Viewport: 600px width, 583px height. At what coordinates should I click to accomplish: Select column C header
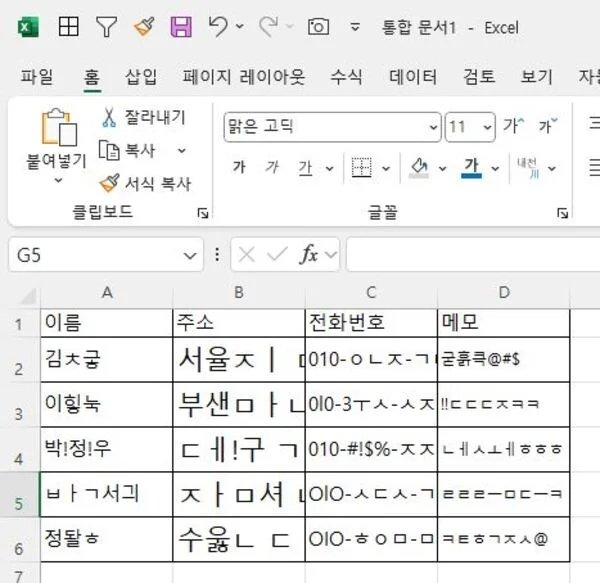(x=371, y=293)
